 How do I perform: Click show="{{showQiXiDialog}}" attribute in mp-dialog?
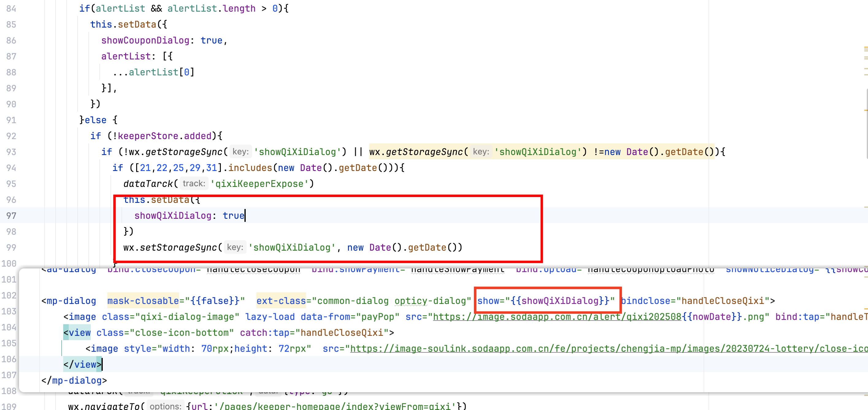[x=546, y=301]
